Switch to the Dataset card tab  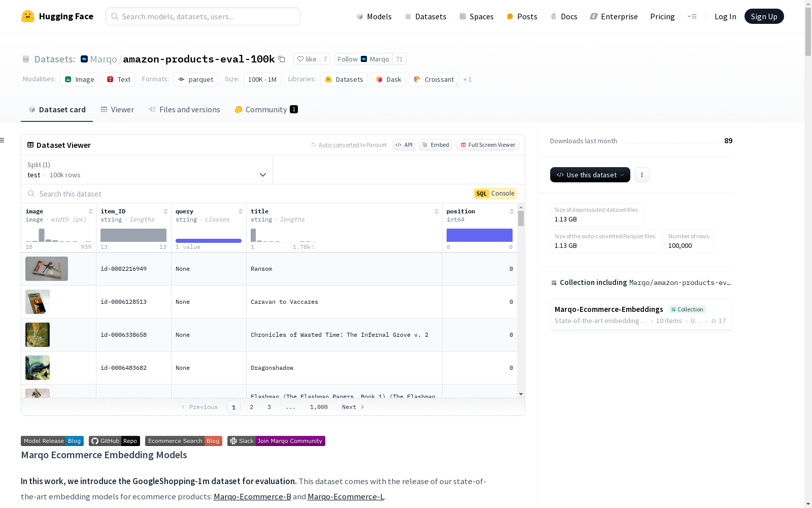point(57,110)
